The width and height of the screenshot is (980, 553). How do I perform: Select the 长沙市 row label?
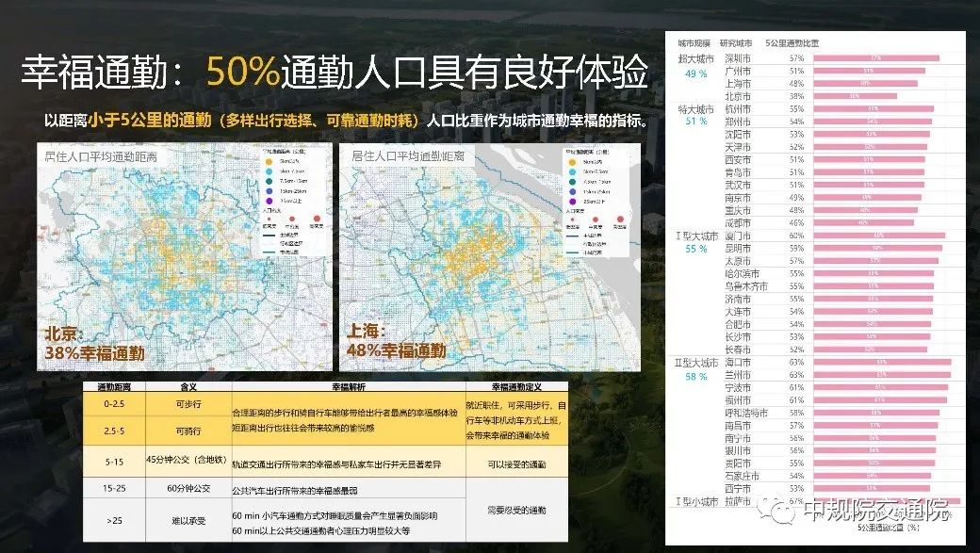point(738,337)
